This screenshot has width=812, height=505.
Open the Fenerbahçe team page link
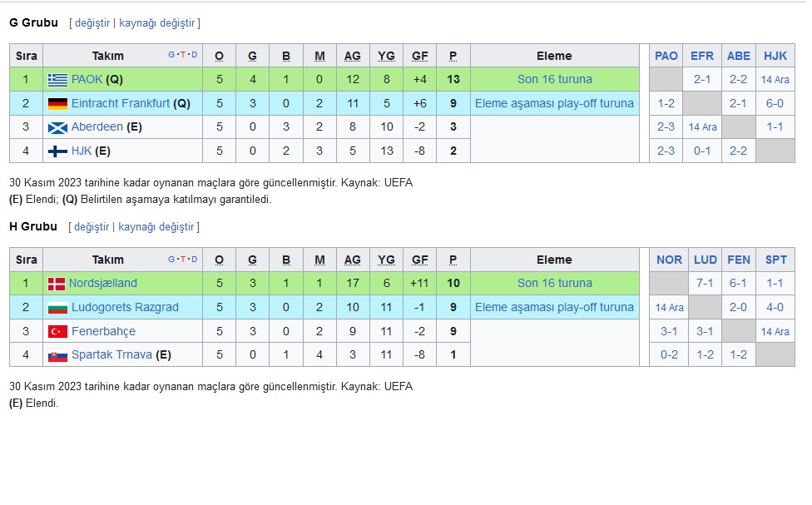pos(103,331)
